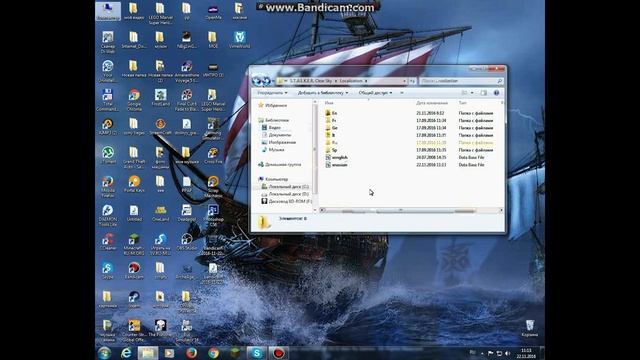
Task: Launch the Cross Fire desktop shortcut
Action: [x=213, y=155]
